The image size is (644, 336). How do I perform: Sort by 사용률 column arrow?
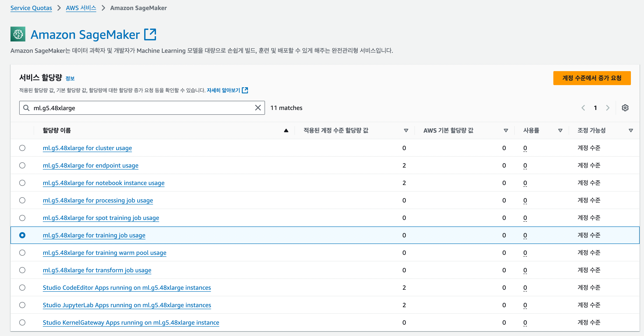click(x=560, y=130)
